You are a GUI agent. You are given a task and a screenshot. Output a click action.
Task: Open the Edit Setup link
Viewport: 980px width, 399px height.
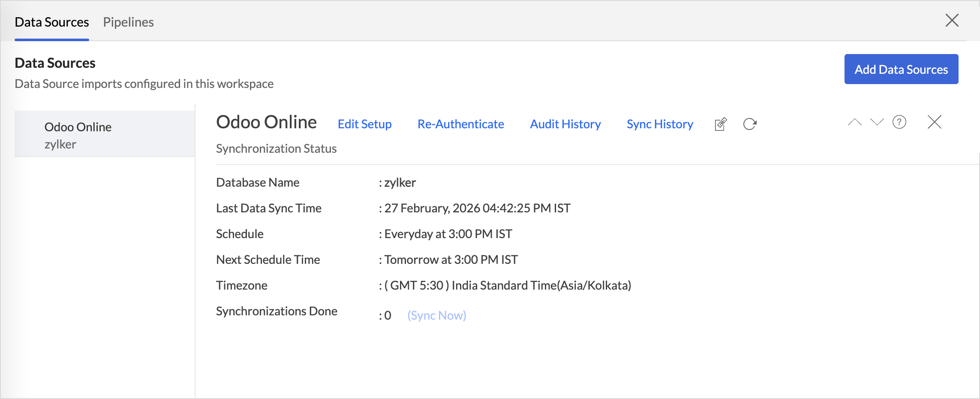tap(364, 124)
